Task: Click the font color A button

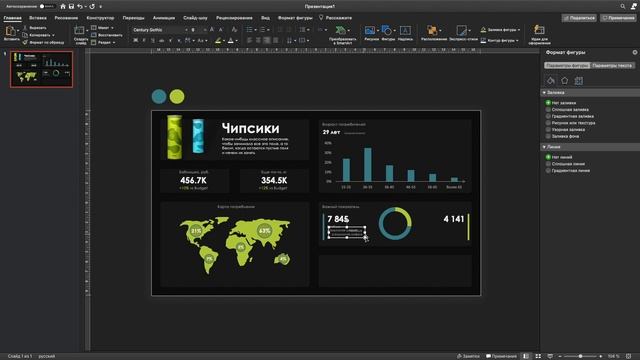Action: [x=231, y=40]
